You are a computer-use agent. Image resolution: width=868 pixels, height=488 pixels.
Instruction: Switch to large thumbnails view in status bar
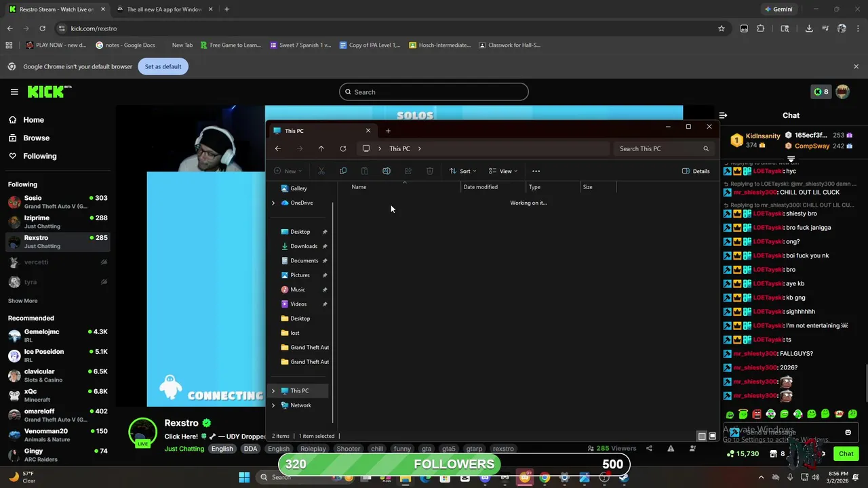713,436
